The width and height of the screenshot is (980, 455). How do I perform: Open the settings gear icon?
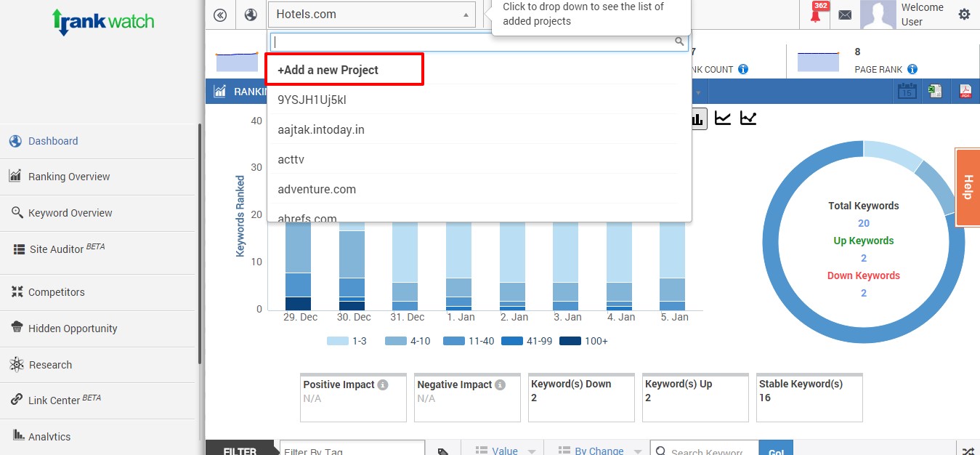[964, 14]
